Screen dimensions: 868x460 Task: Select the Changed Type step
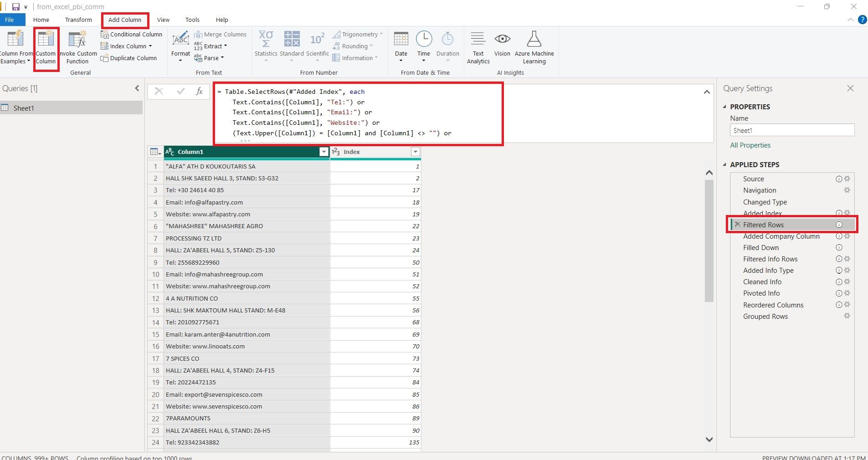point(765,202)
